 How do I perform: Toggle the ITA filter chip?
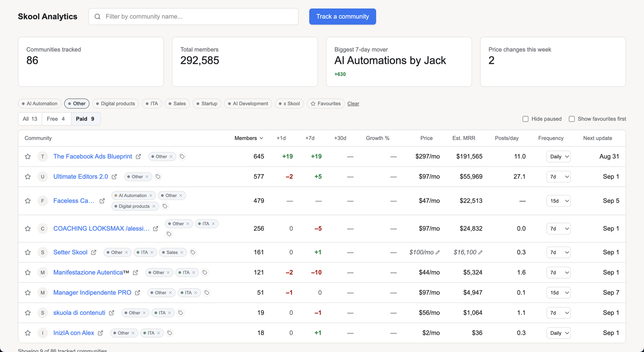pos(152,103)
